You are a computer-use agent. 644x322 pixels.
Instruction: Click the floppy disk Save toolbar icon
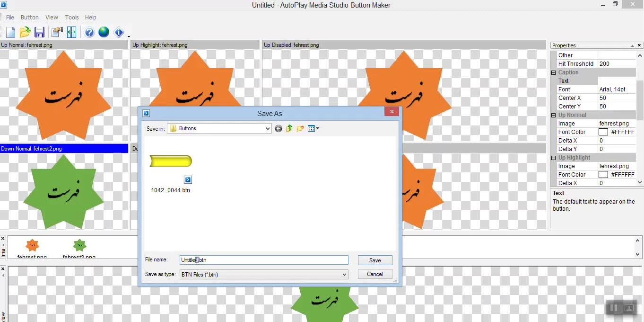40,32
